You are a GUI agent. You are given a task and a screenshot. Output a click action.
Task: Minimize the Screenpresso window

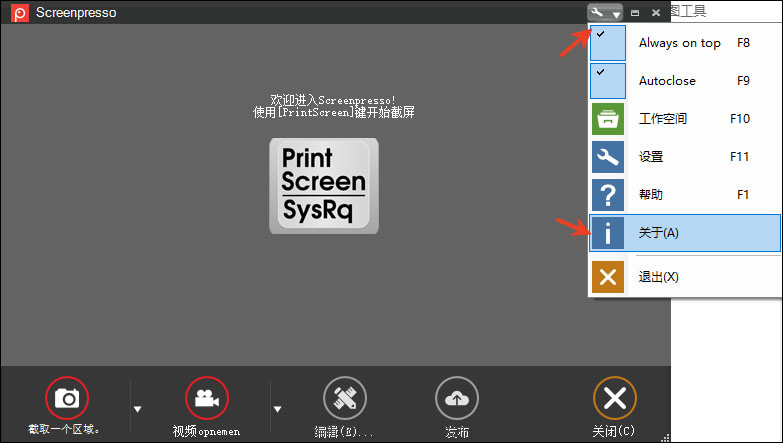pos(635,13)
